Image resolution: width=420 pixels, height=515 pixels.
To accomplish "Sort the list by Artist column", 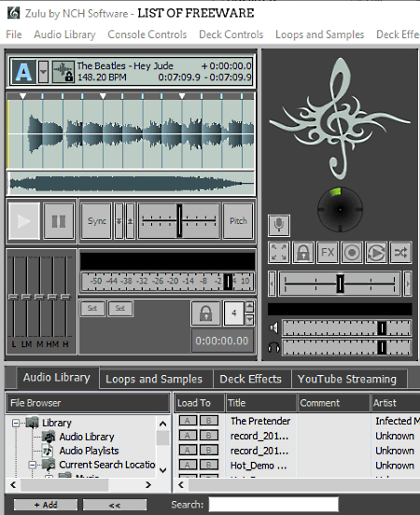I will click(x=395, y=403).
